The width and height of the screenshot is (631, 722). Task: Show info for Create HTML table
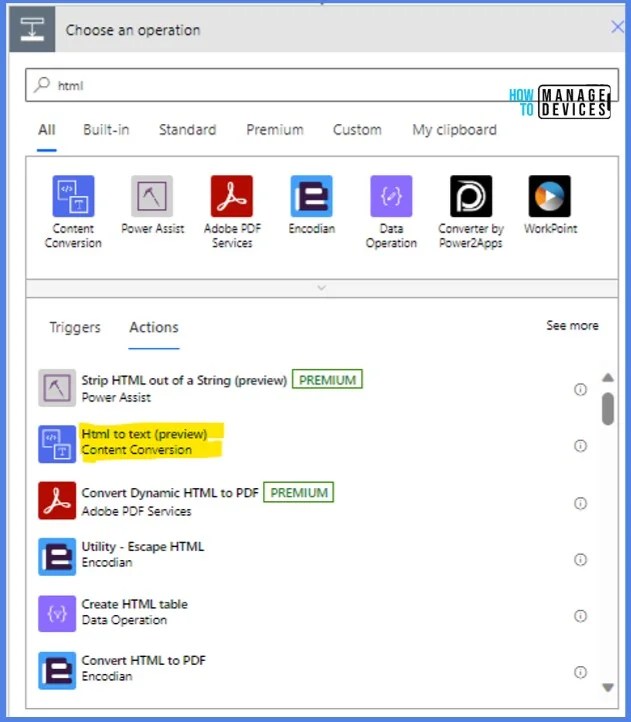point(580,616)
